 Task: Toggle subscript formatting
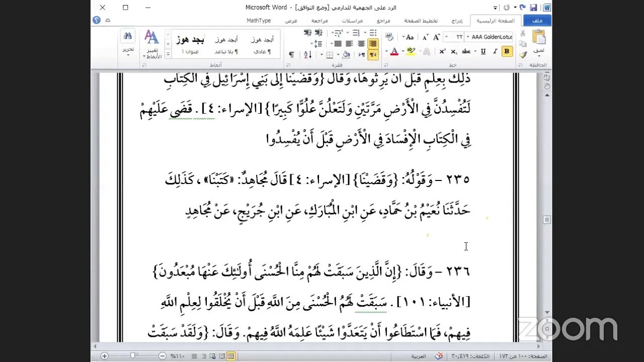[454, 51]
